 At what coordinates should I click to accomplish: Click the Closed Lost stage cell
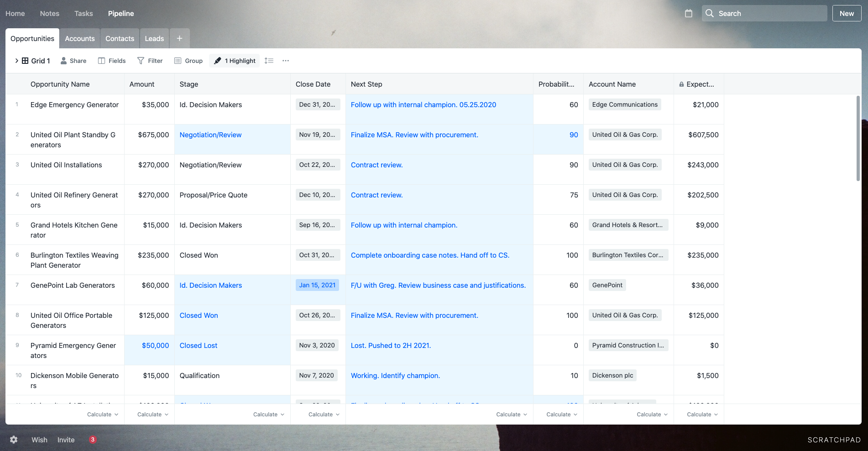click(x=232, y=350)
